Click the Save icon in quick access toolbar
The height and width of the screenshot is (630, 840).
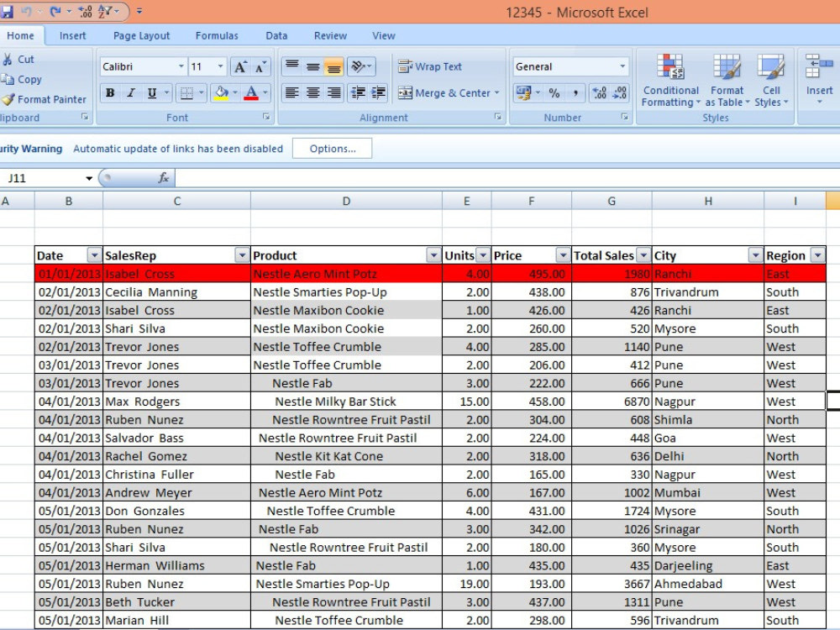click(x=7, y=11)
